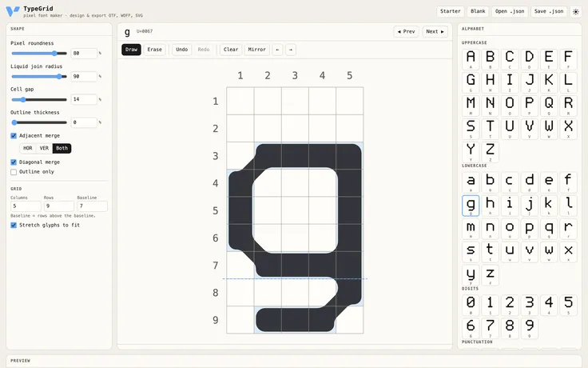The height and width of the screenshot is (368, 588).
Task: Click Pixel roundness value field
Action: point(84,54)
